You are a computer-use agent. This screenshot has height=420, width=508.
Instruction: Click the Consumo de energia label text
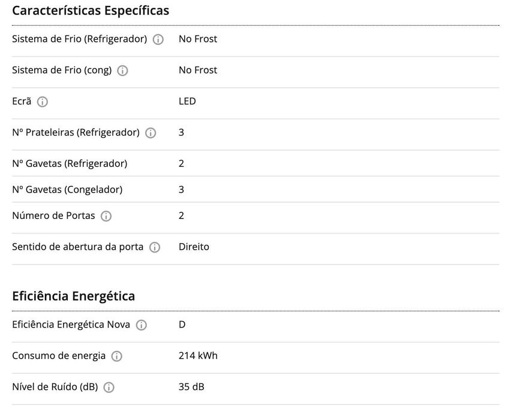coord(59,356)
